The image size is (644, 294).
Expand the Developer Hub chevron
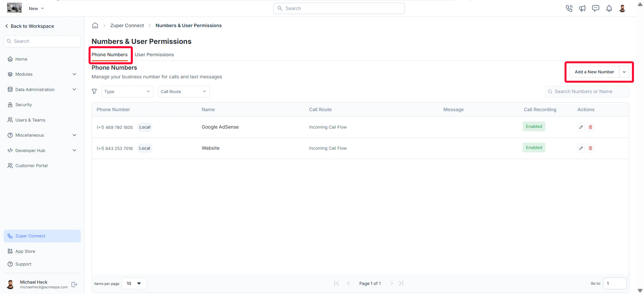74,150
